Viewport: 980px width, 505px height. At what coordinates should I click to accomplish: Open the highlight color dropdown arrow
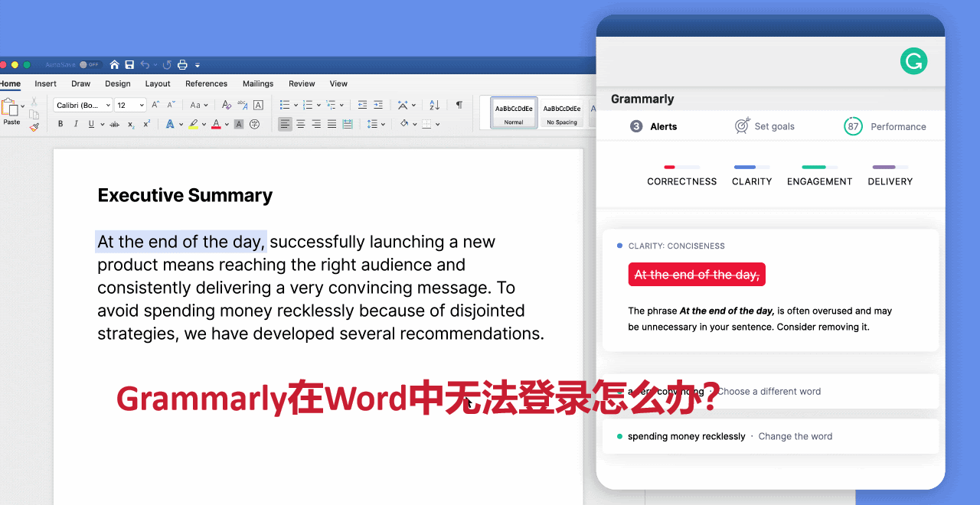204,125
